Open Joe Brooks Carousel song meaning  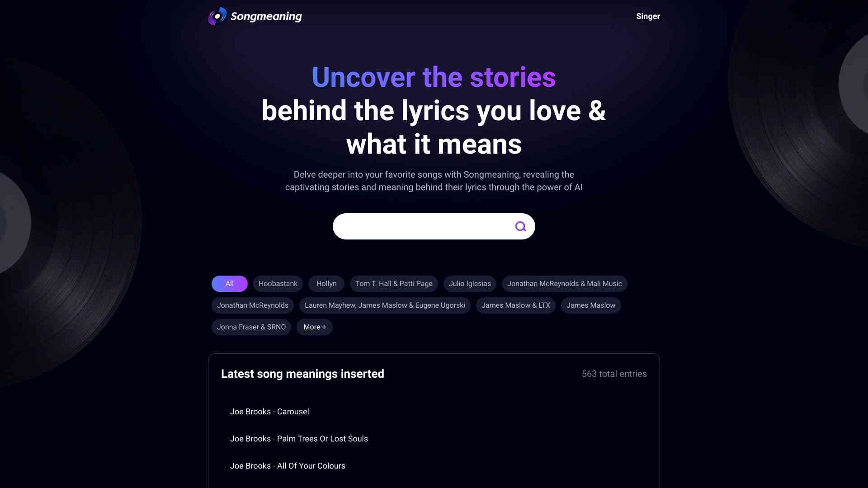click(x=269, y=412)
